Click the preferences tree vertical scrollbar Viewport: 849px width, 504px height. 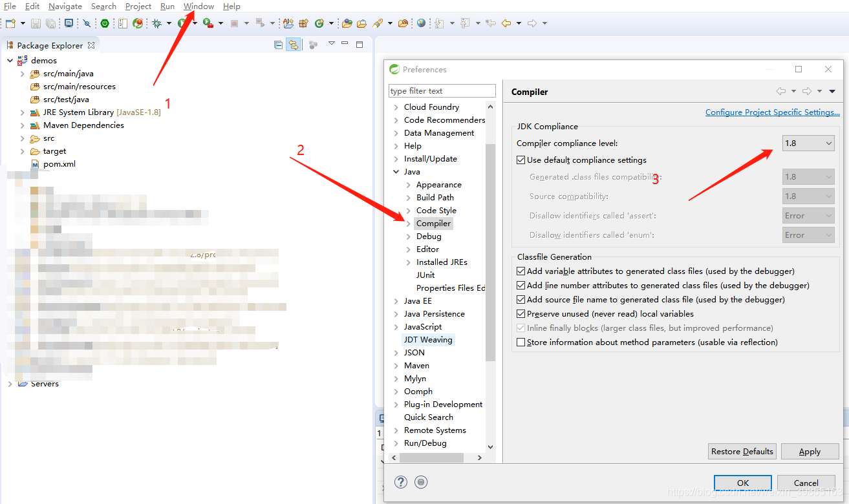pyautogui.click(x=490, y=252)
